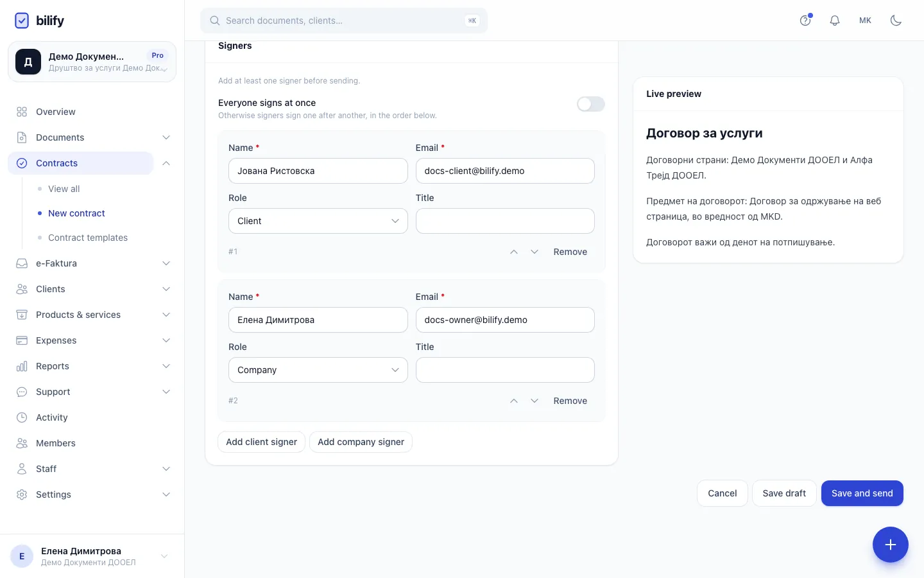Open the Client role dropdown
This screenshot has height=578, width=924.
coord(318,221)
